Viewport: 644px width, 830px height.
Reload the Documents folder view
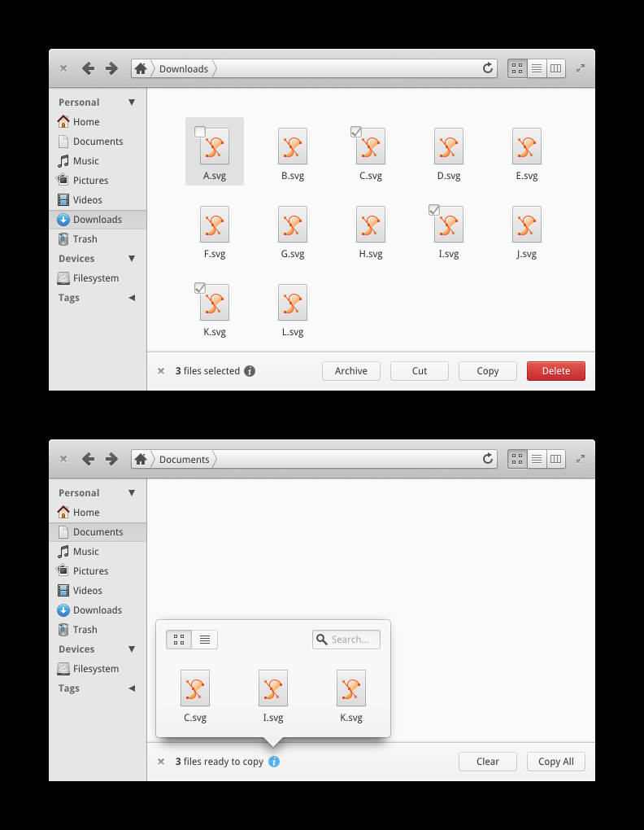488,458
